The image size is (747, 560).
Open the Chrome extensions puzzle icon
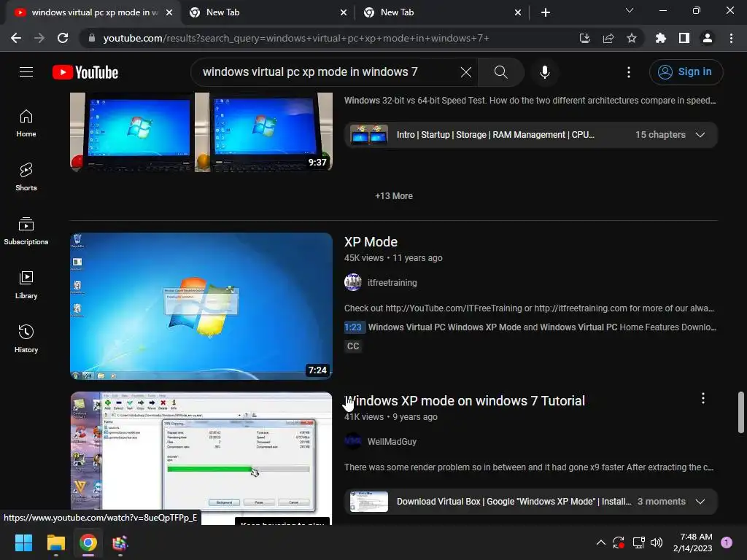(660, 38)
